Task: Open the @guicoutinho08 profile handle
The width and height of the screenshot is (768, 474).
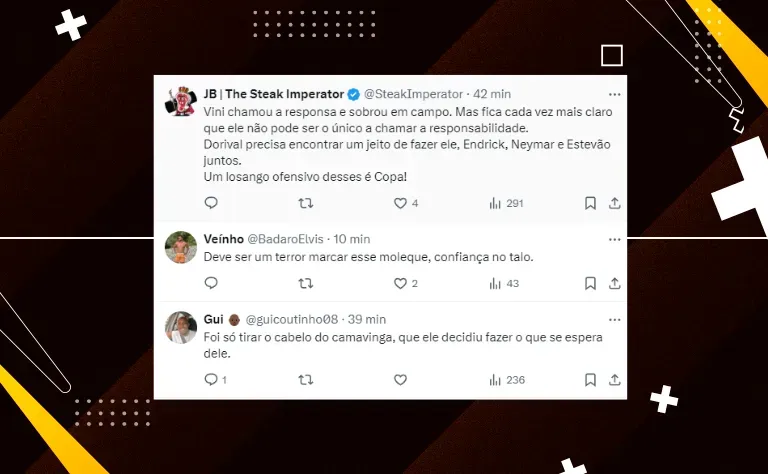Action: [x=291, y=319]
